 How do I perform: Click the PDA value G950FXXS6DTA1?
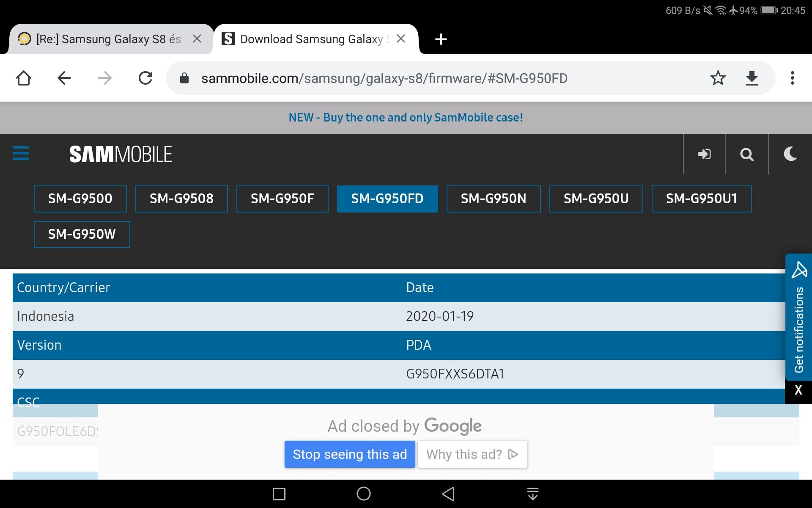coord(455,374)
